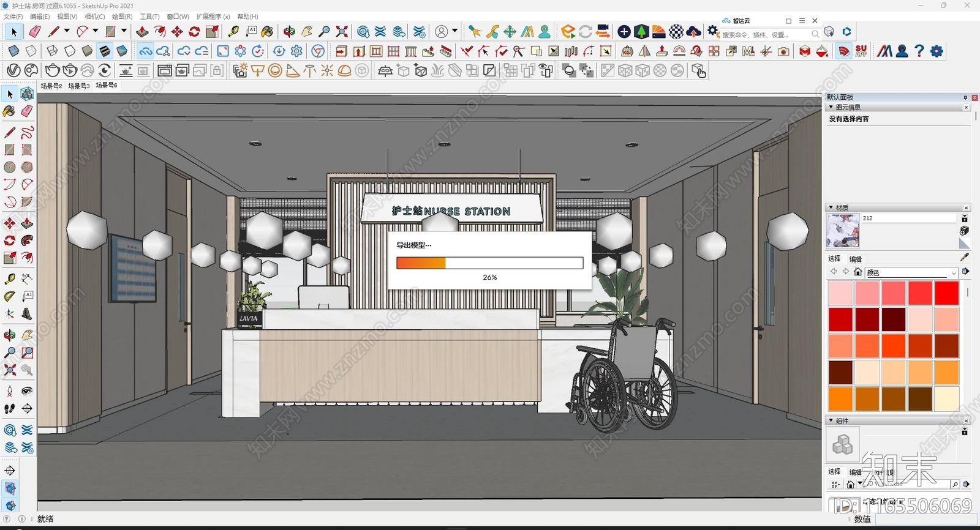Collapse the 材质 panel

pos(831,207)
